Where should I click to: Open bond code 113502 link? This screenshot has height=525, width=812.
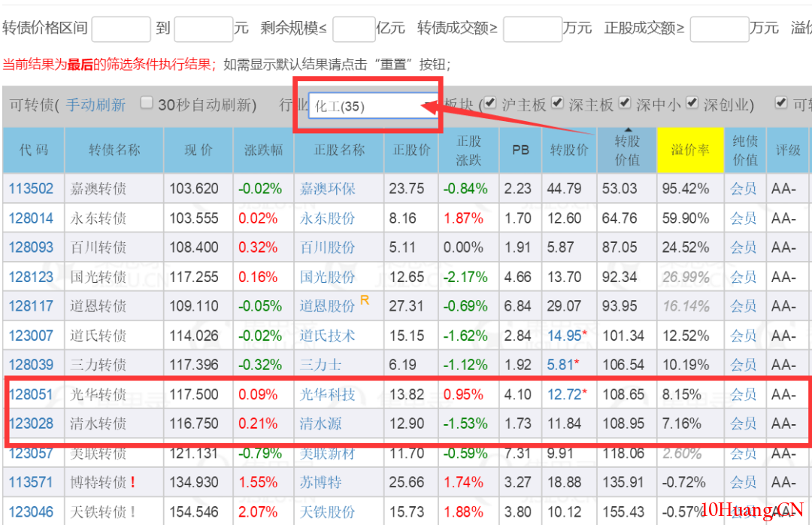pyautogui.click(x=31, y=189)
